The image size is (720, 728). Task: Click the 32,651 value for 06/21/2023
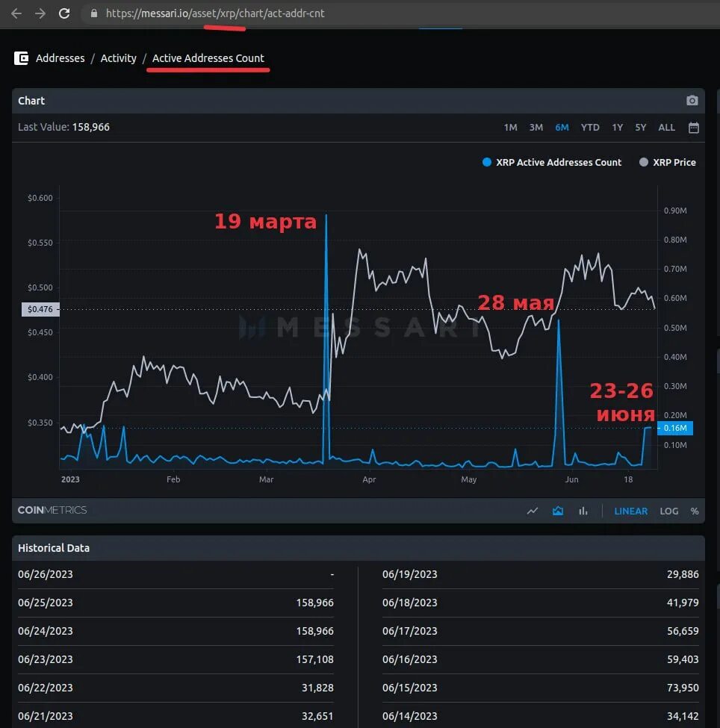coord(317,716)
